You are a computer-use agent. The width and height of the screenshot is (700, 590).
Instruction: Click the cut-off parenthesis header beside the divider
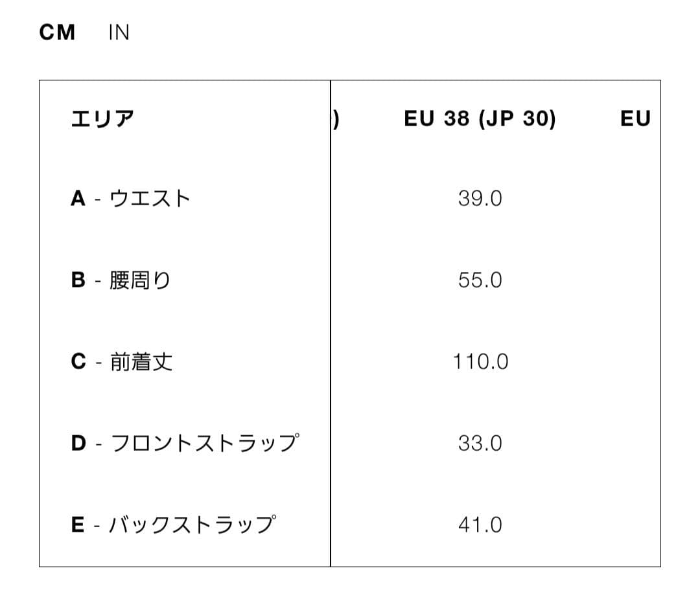(336, 119)
